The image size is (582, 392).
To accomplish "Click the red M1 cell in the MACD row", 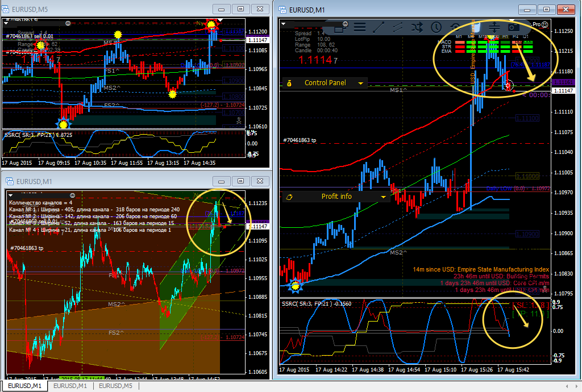I will pos(460,42).
